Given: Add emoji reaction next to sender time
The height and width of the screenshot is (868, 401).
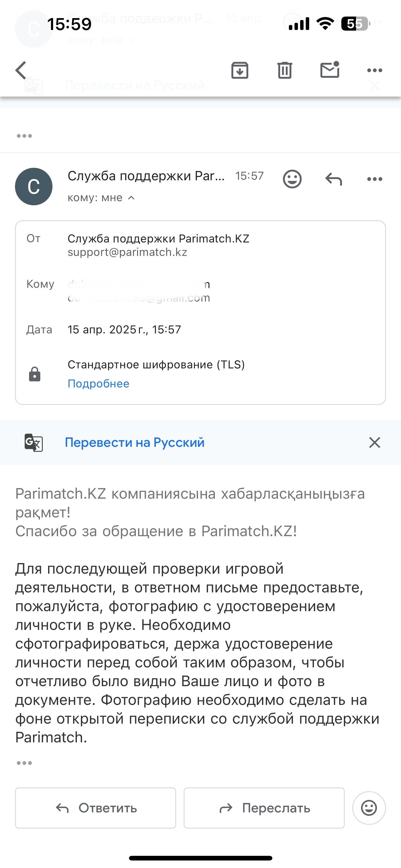Looking at the screenshot, I should 292,179.
